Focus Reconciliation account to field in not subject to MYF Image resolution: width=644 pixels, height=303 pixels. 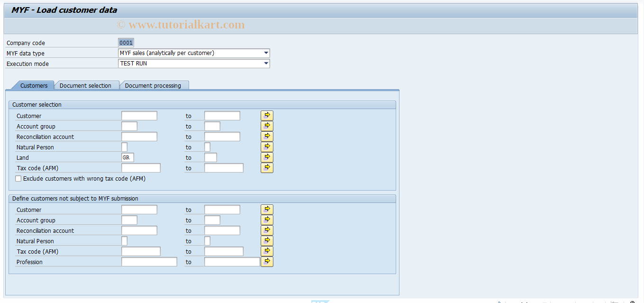[222, 230]
